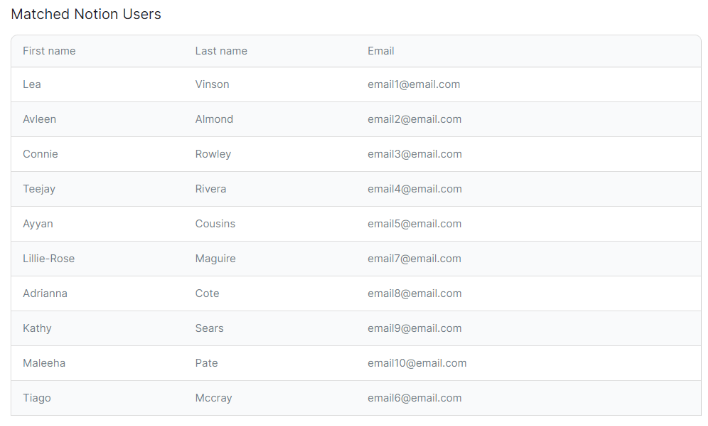
Task: Select the Lea Vinson row
Action: (356, 85)
